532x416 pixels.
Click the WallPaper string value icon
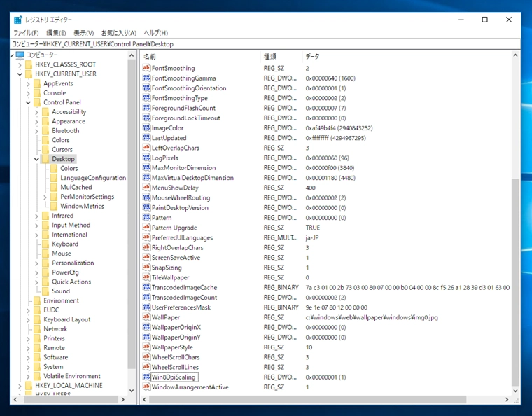coord(146,317)
